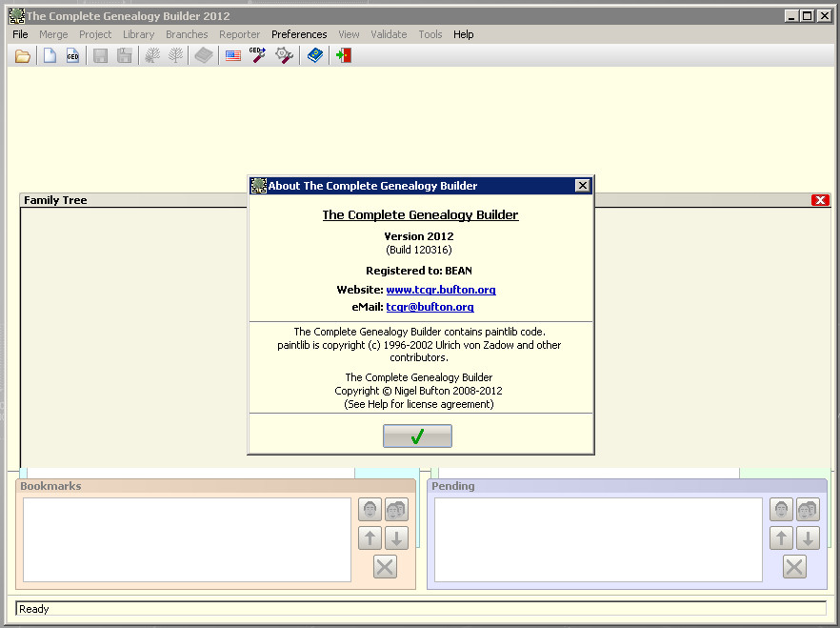The image size is (840, 628).
Task: Import a GEDCOM file via GED icon
Action: pyautogui.click(x=72, y=55)
